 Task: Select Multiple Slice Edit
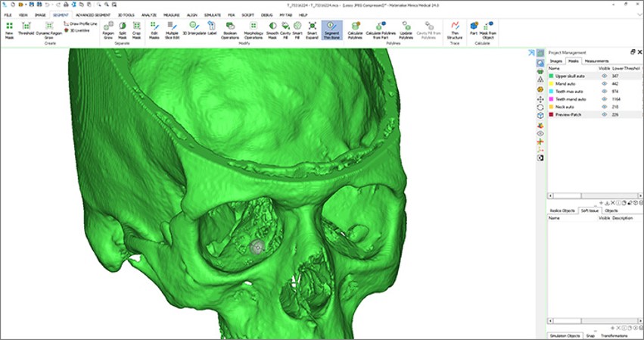[172, 30]
